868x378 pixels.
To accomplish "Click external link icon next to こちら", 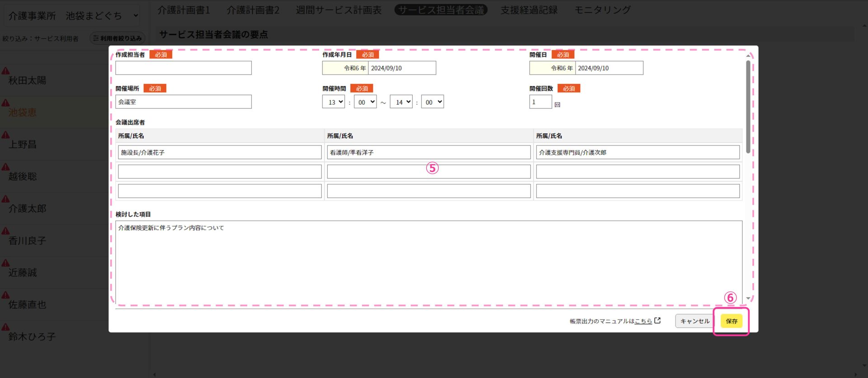I will [x=657, y=321].
